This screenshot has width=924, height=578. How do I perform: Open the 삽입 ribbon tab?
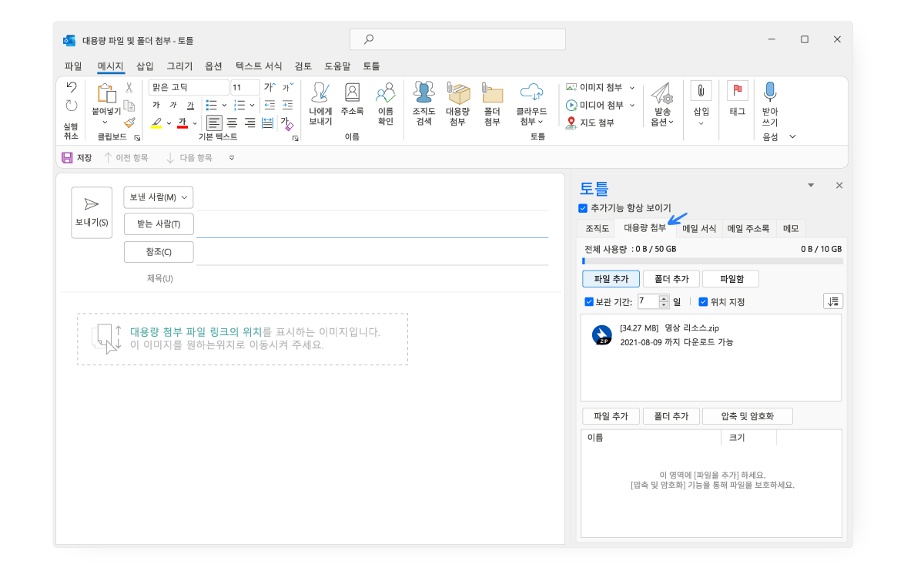pyautogui.click(x=145, y=66)
